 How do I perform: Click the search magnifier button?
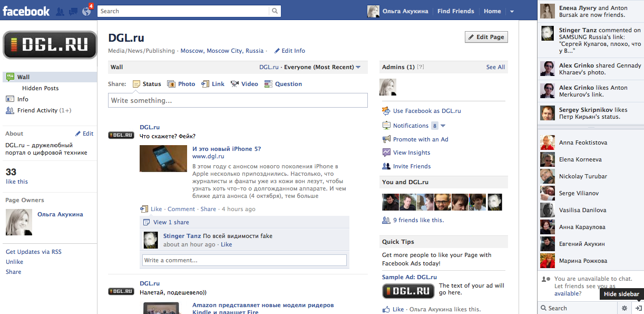pos(275,11)
